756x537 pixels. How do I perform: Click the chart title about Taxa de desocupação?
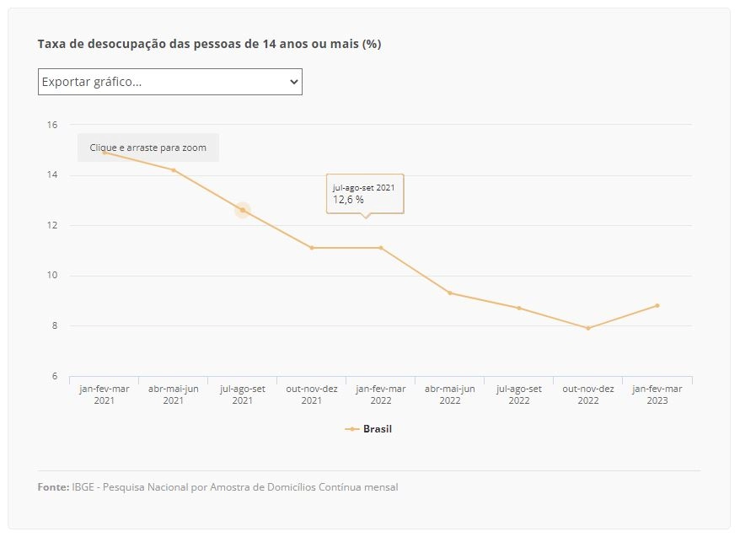[209, 44]
